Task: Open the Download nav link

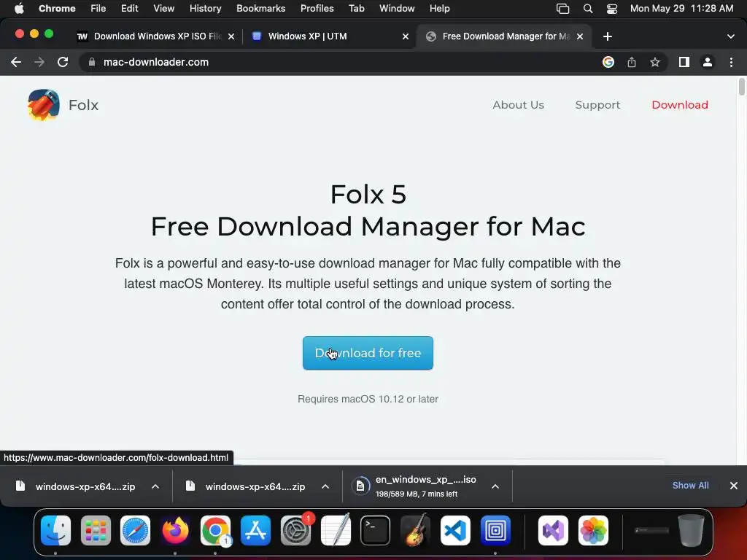Action: point(680,105)
